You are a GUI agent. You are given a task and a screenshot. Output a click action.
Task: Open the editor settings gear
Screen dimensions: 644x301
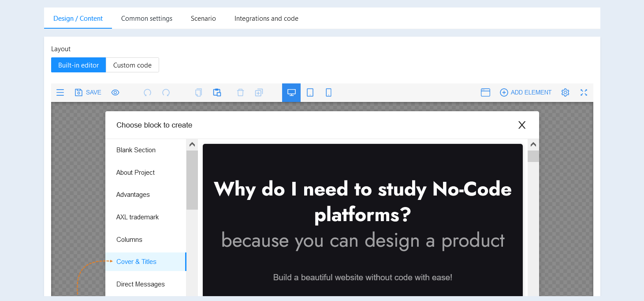[x=566, y=93]
